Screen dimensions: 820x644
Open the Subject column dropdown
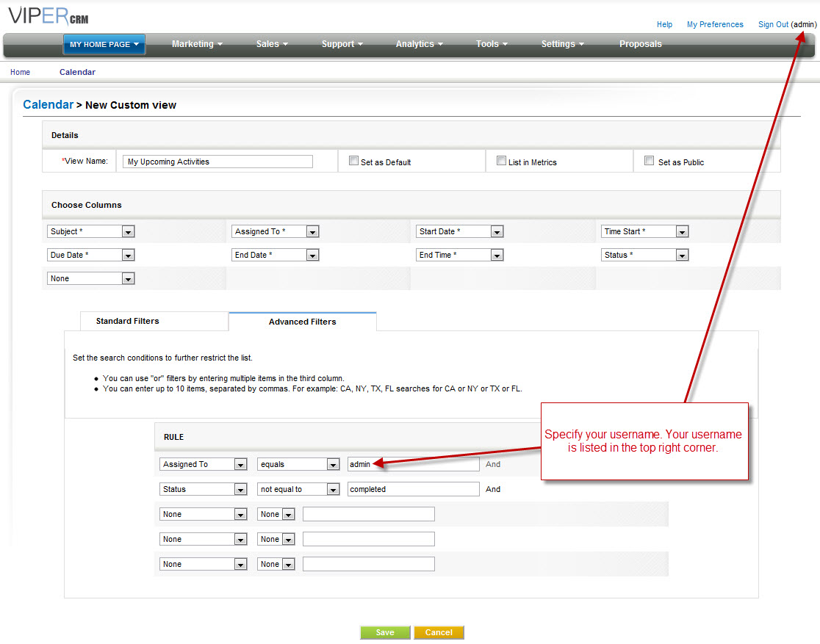coord(91,231)
